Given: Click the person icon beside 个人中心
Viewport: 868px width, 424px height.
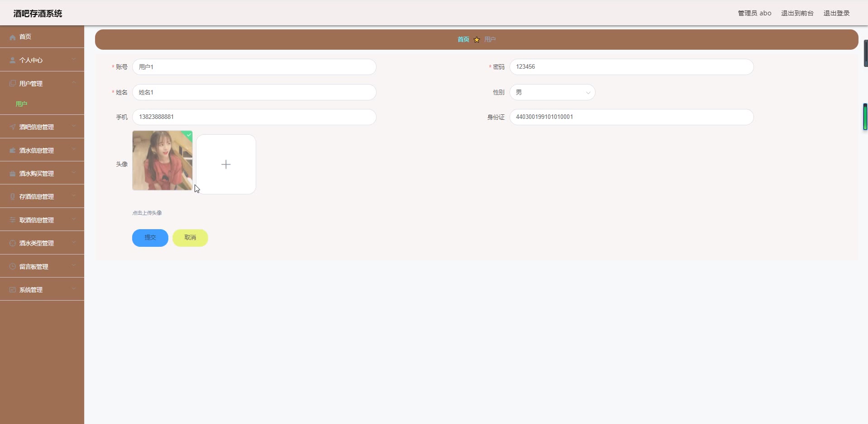Looking at the screenshot, I should 13,60.
